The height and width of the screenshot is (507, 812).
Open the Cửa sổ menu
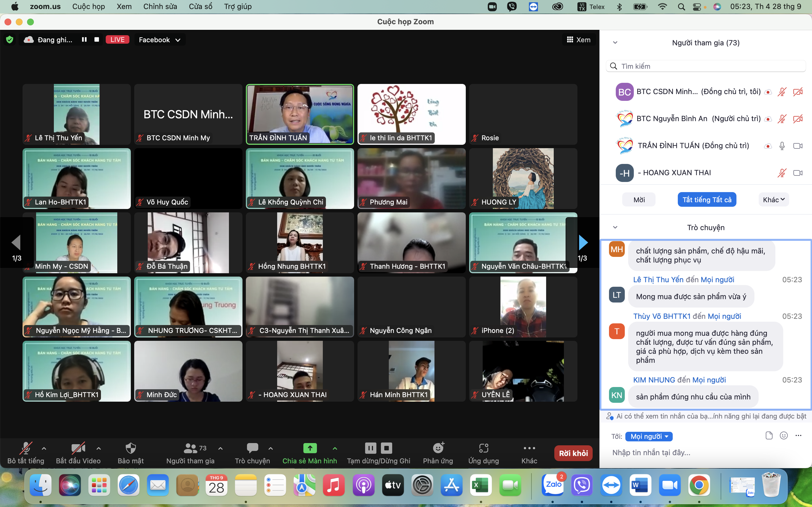pyautogui.click(x=200, y=6)
